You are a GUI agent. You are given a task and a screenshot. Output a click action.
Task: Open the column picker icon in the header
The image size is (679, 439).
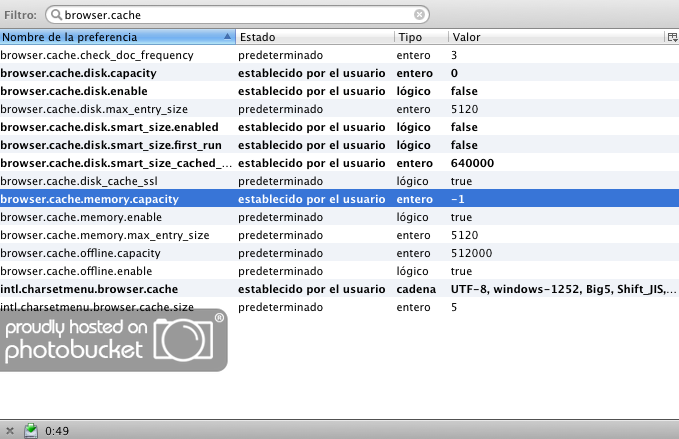[x=671, y=37]
